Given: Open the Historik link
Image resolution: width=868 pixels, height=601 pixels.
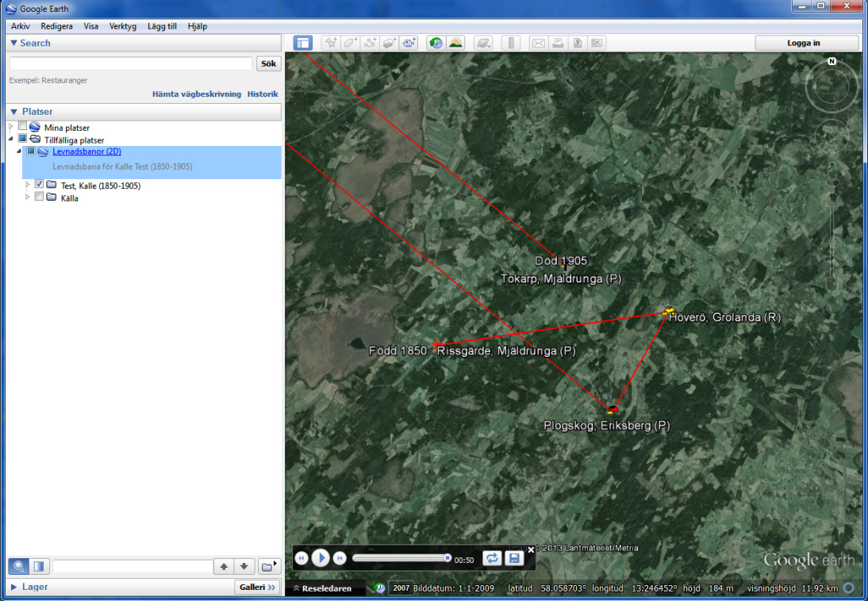Looking at the screenshot, I should click(x=263, y=94).
